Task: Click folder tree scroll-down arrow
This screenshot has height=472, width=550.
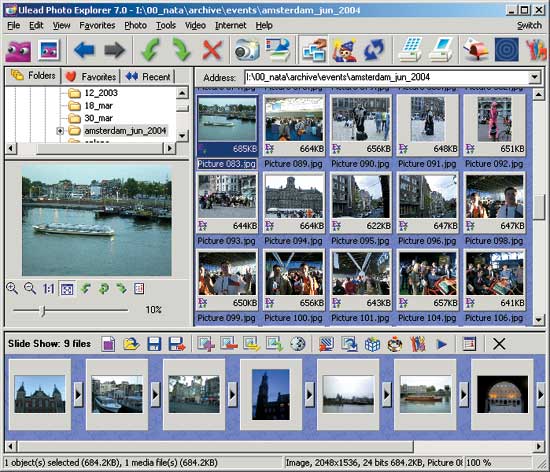Action: click(x=182, y=135)
